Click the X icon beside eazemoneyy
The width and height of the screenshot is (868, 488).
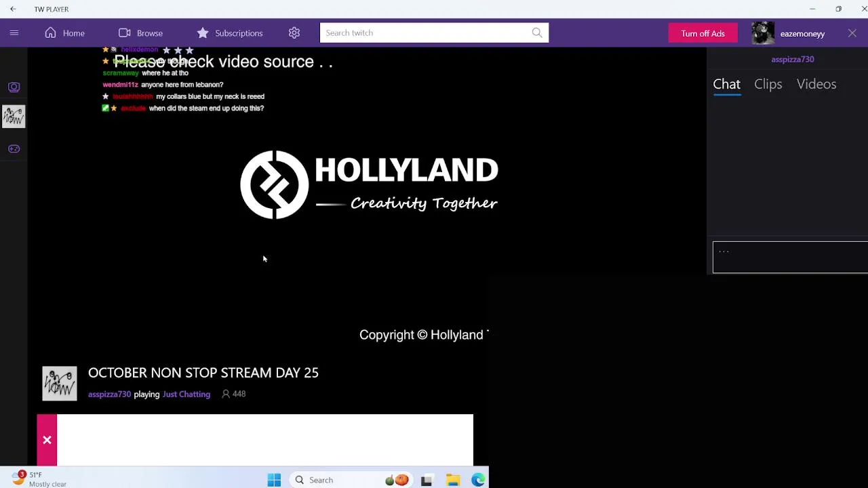852,33
